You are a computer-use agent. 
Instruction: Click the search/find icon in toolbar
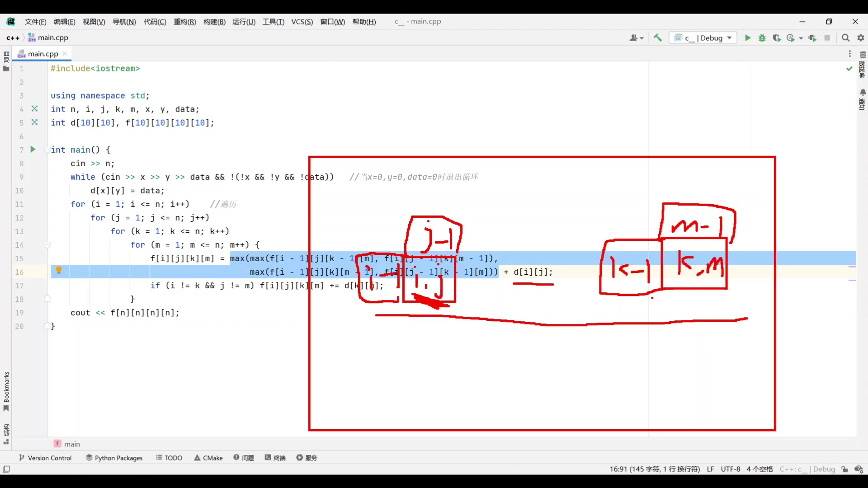pyautogui.click(x=845, y=38)
